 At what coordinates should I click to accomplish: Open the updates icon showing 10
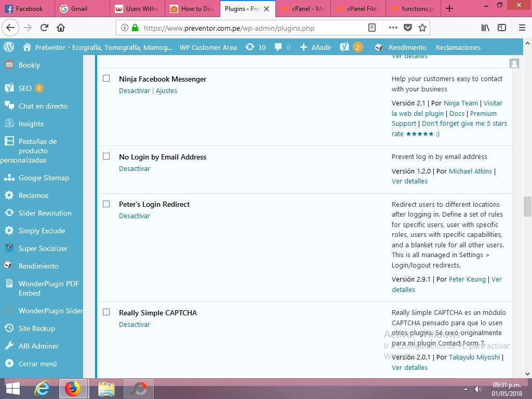250,47
